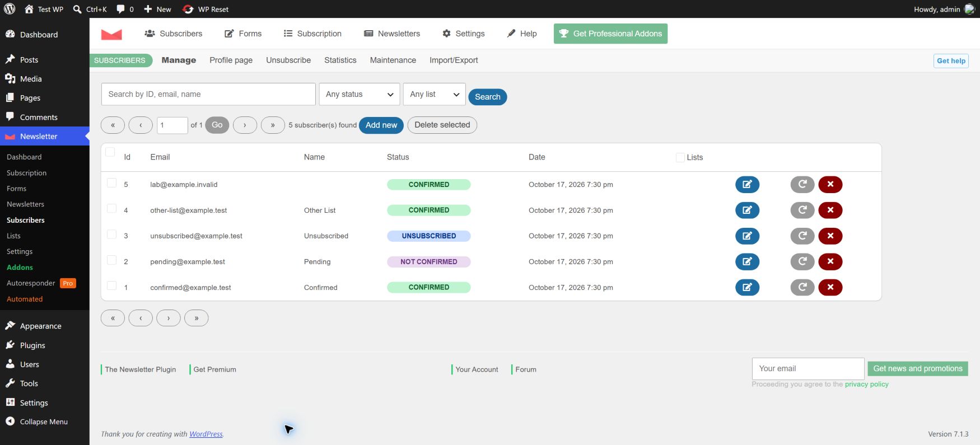This screenshot has height=445, width=980.
Task: Open the Subscription top menu
Action: click(x=312, y=34)
